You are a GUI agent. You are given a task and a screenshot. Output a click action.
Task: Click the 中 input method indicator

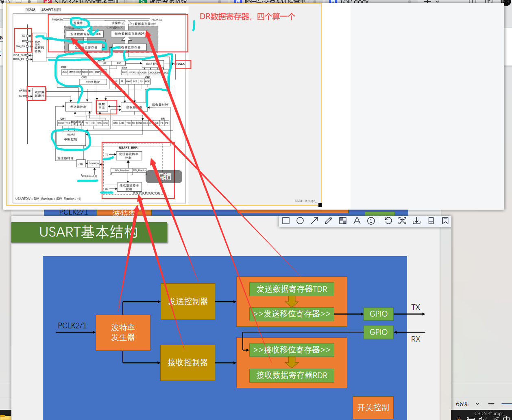coord(507,418)
